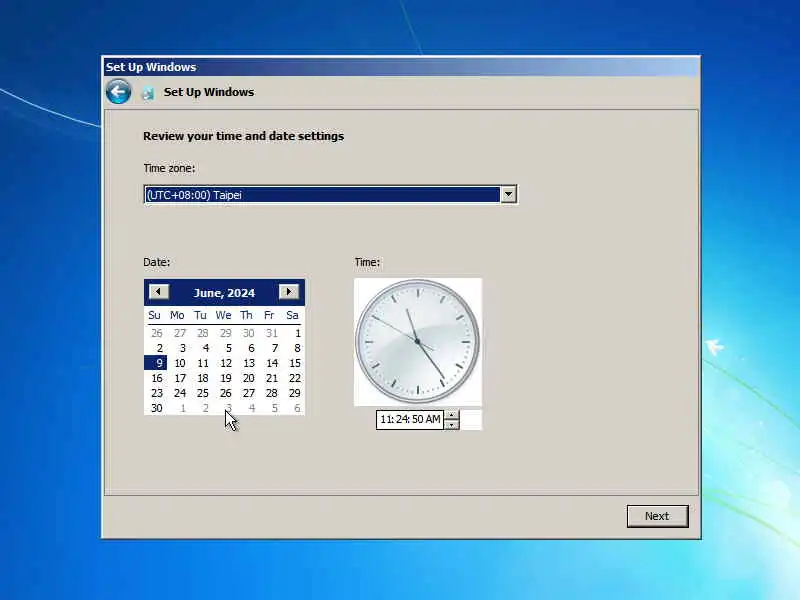Select June 21 in the calendar
This screenshot has width=800, height=600.
[x=272, y=378]
